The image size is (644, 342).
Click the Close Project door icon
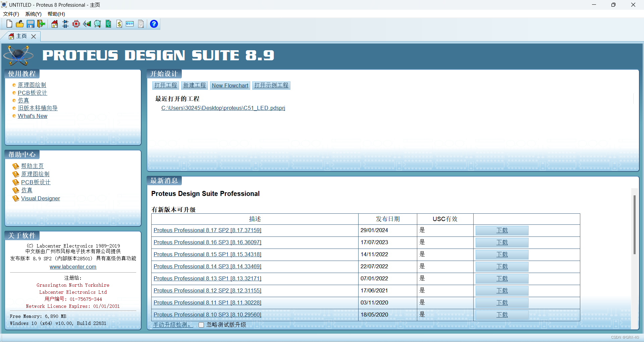point(41,24)
